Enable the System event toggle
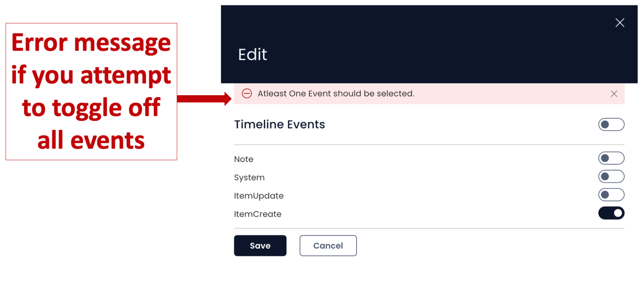Screen dimensions: 644x284 [x=611, y=176]
